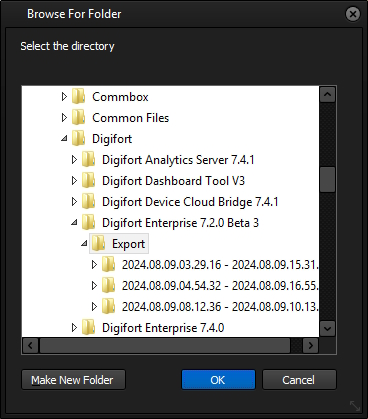Click the Digifort Device Cloud Bridge folder icon
Viewport: 368px width, 419px height.
click(x=89, y=202)
